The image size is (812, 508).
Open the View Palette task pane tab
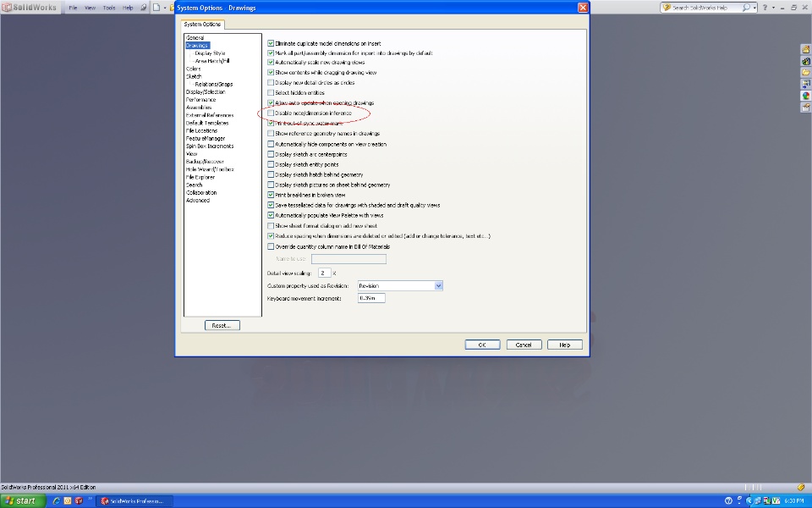pos(806,84)
